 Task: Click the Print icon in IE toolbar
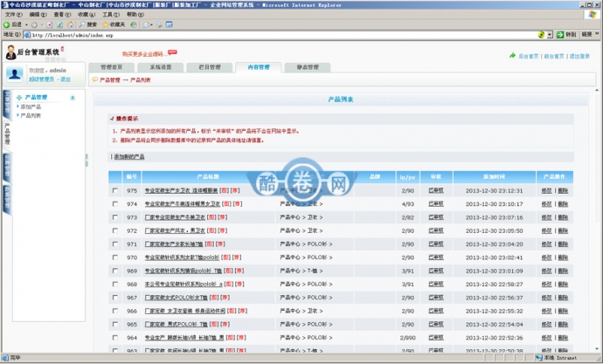coord(159,24)
